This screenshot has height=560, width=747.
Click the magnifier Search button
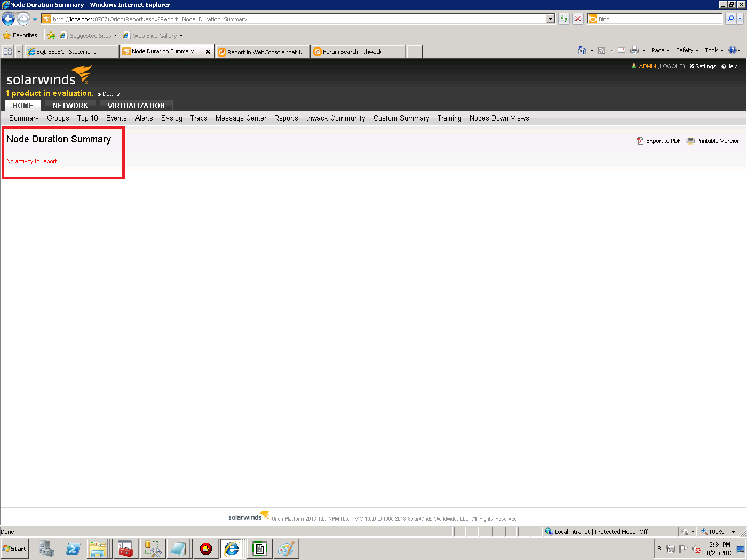pos(730,19)
